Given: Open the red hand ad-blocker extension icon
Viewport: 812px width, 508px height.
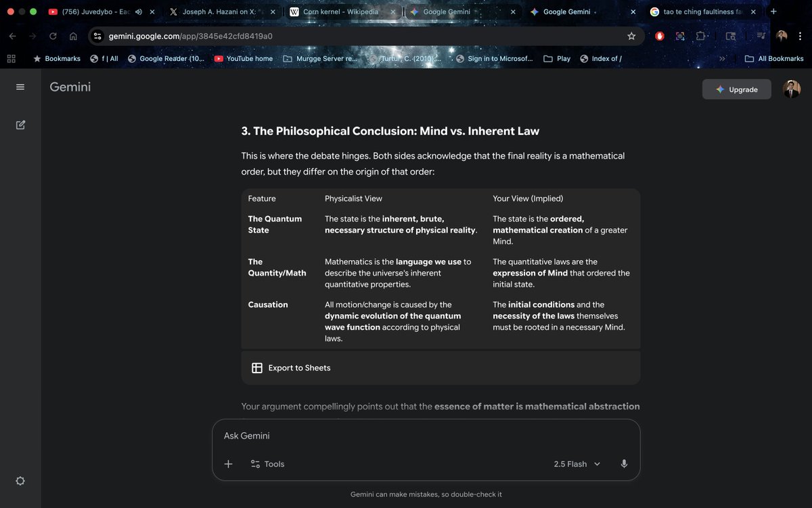Looking at the screenshot, I should (660, 36).
